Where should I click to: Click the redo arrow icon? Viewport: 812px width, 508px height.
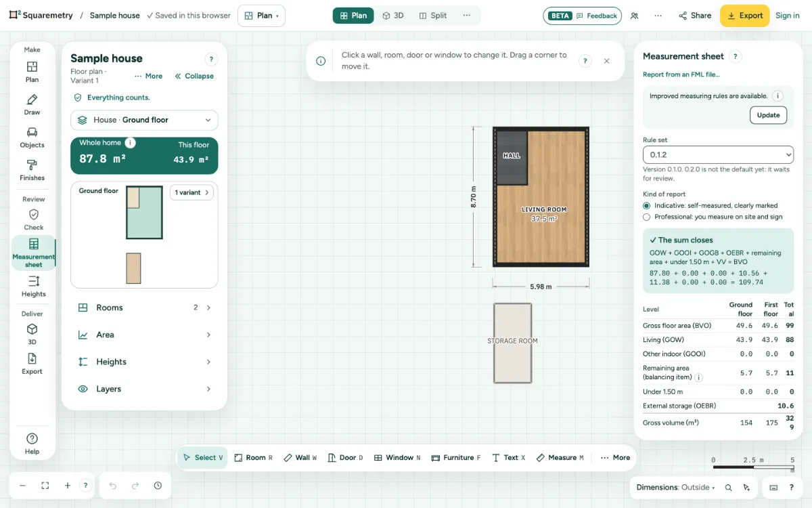[x=135, y=486]
